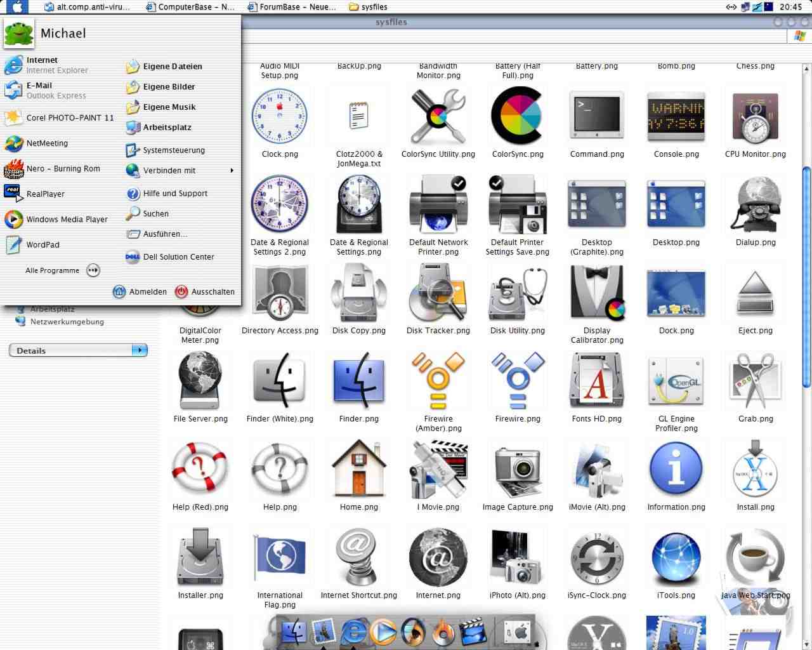
Task: Open WordPad from Start menu
Action: click(32, 245)
